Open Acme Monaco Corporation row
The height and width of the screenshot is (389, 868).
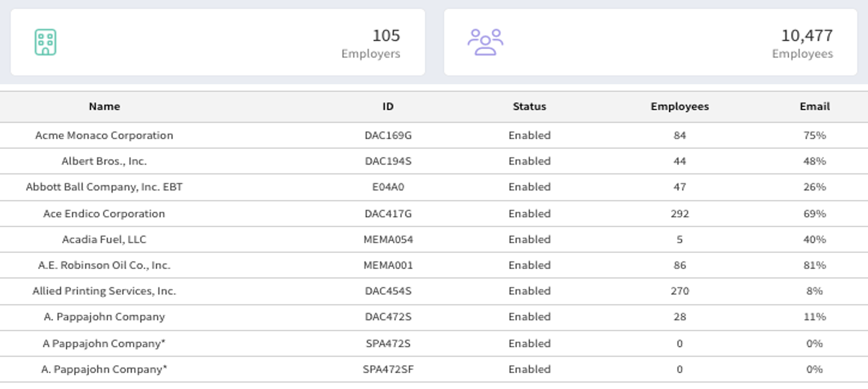pyautogui.click(x=104, y=135)
